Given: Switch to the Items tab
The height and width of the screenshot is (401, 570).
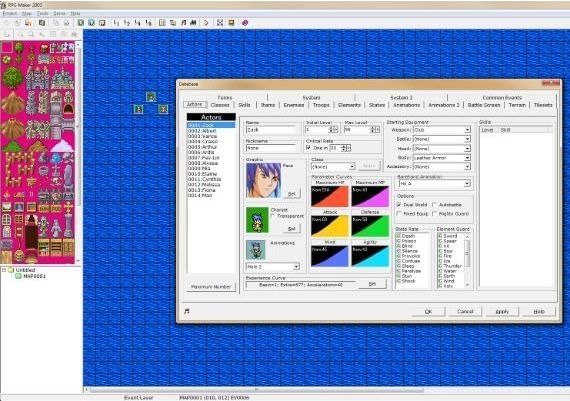Looking at the screenshot, I should (268, 105).
